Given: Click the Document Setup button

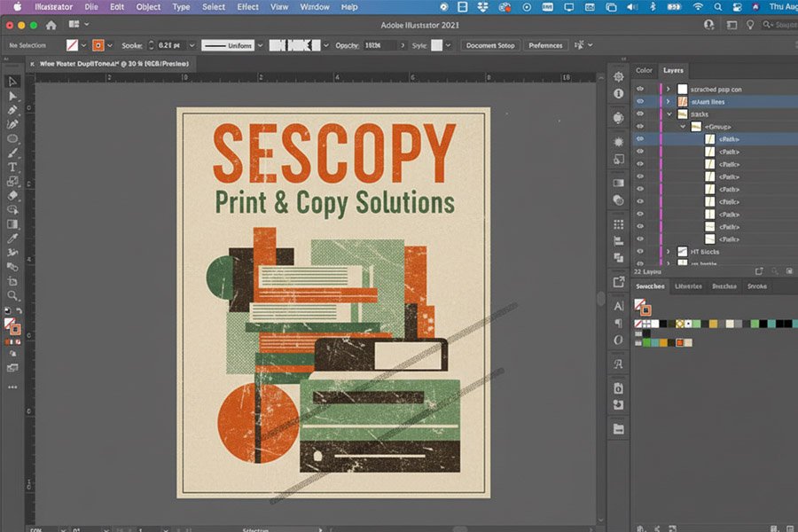Looking at the screenshot, I should point(489,45).
